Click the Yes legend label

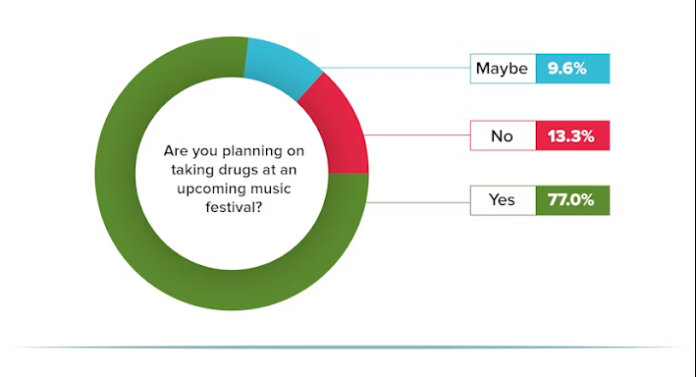(x=503, y=200)
